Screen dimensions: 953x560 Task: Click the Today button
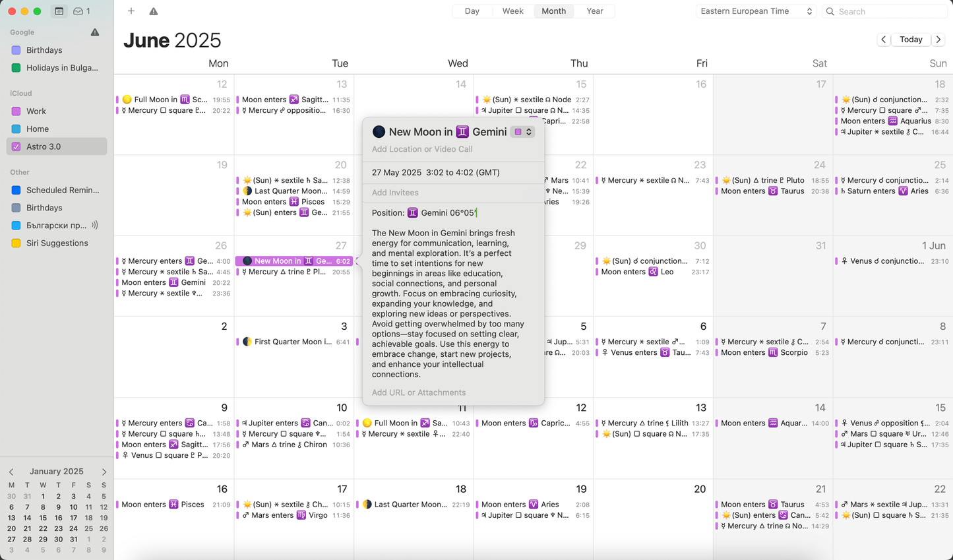pyautogui.click(x=911, y=40)
